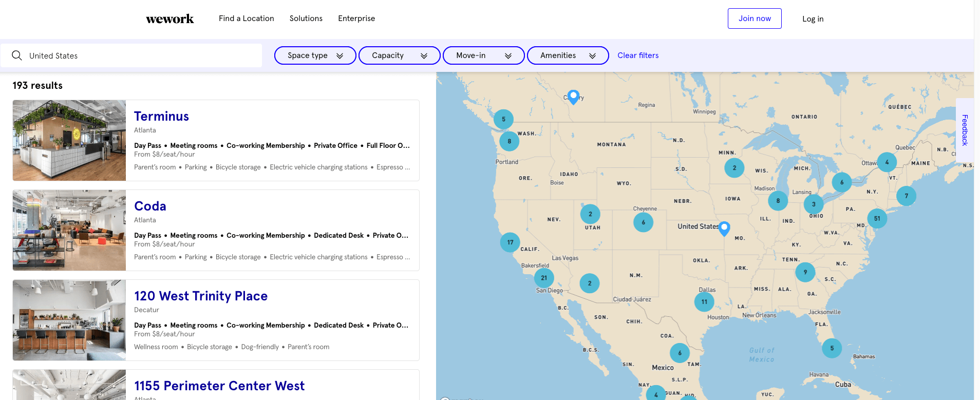Open 1155 Perimeter Center West listing

click(x=219, y=386)
